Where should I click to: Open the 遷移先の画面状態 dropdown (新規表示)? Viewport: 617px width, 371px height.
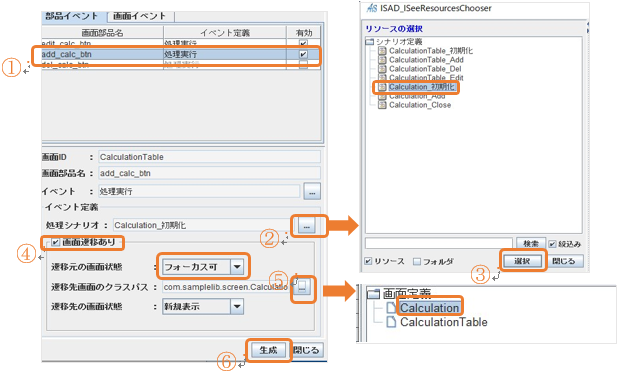click(x=203, y=306)
